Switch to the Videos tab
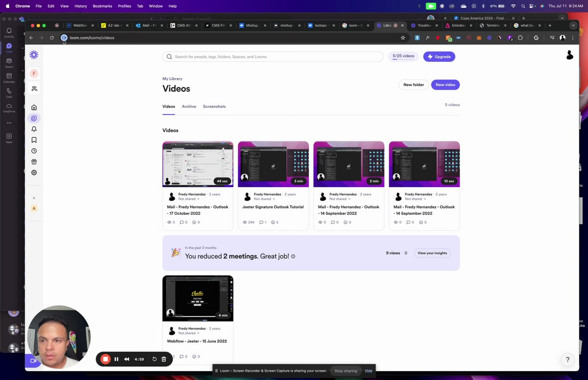Viewport: 588px width, 380px height. (169, 106)
